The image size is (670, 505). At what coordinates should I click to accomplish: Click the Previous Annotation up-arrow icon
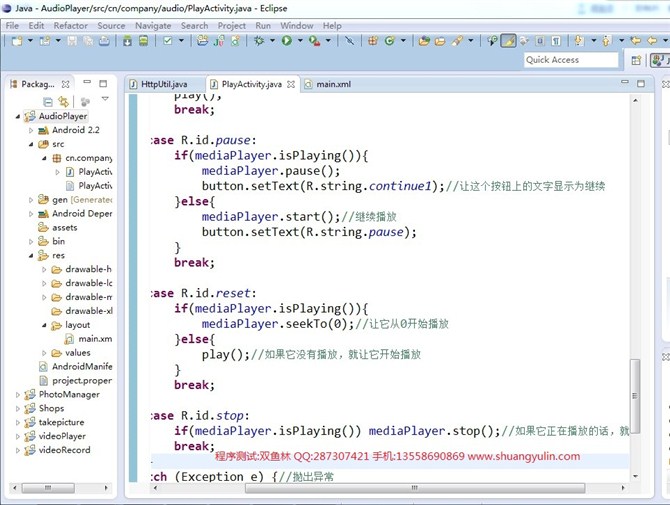click(606, 41)
